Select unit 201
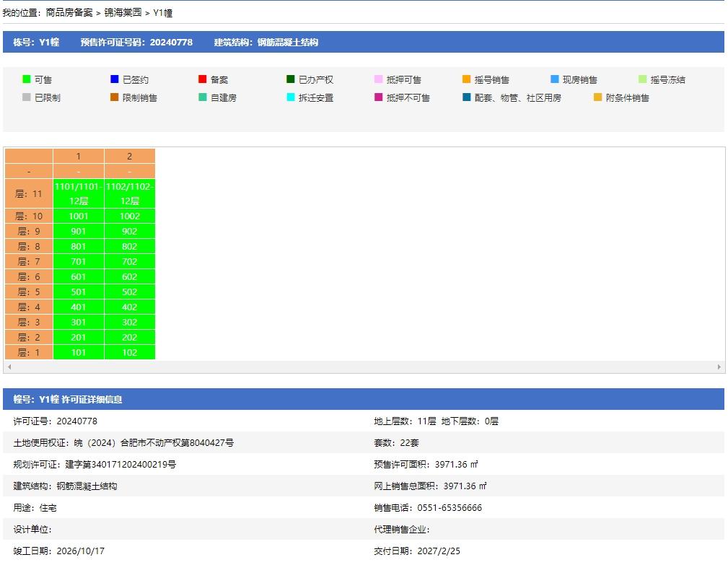 tap(79, 338)
